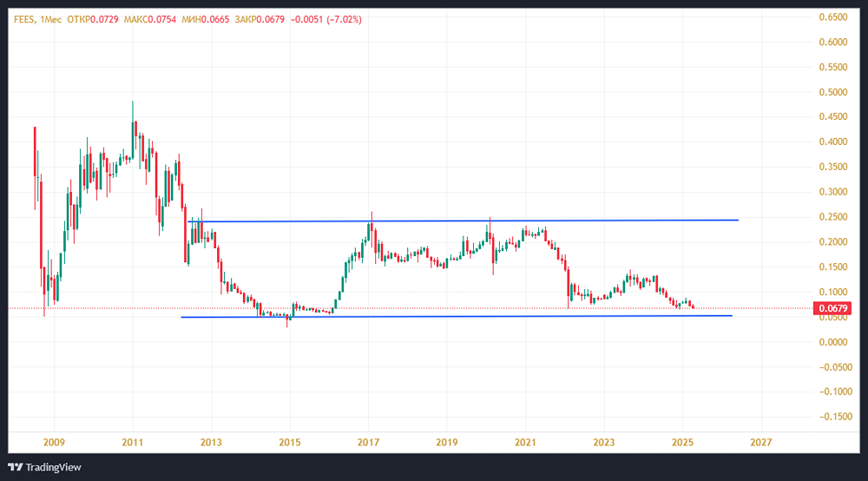
Task: Select the 1Мес timeframe label
Action: pyautogui.click(x=50, y=19)
